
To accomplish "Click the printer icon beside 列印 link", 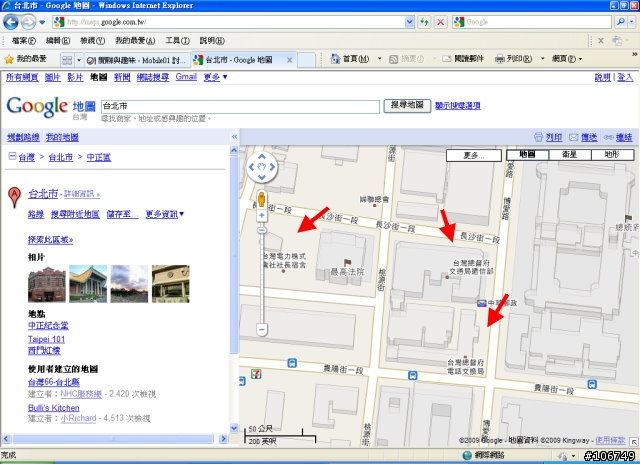I will 538,137.
